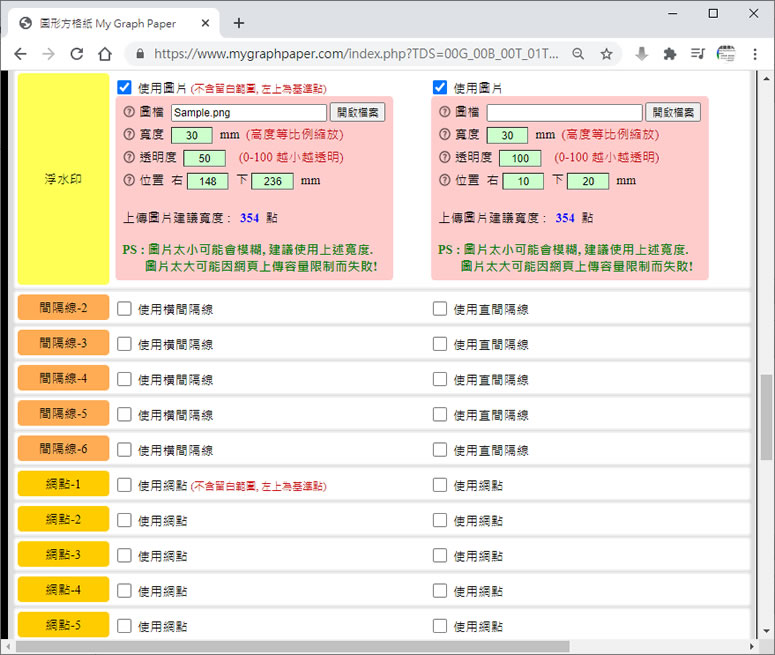Image resolution: width=775 pixels, height=655 pixels.
Task: Click help icon next to left 圖檔
Action: [x=129, y=112]
